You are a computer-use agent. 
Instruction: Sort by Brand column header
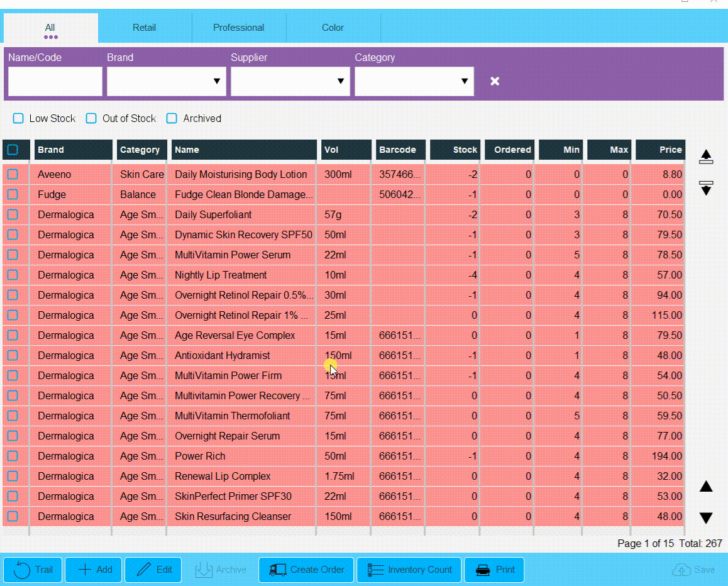click(x=73, y=150)
